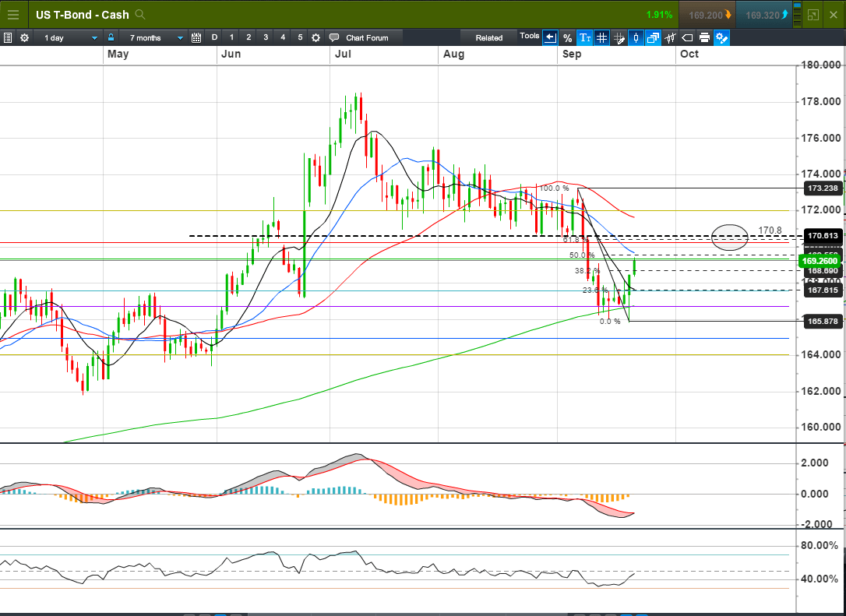Click the 165.878 price label
The height and width of the screenshot is (616, 846).
(x=823, y=322)
